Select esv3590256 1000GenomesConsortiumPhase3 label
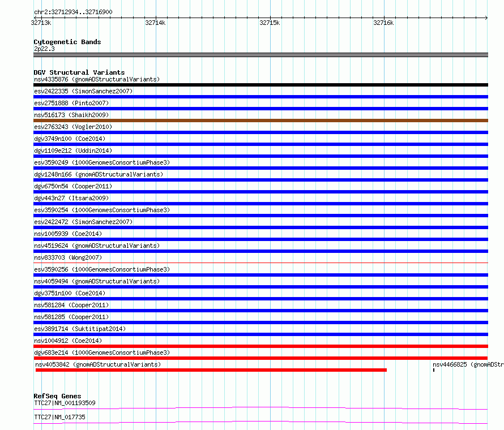This screenshot has height=430, width=504. 102,269
